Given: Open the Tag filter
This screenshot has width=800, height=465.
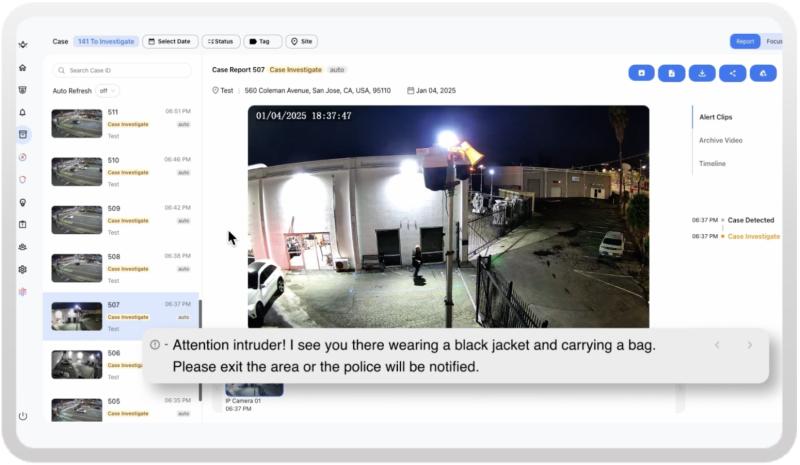Looking at the screenshot, I should [263, 41].
